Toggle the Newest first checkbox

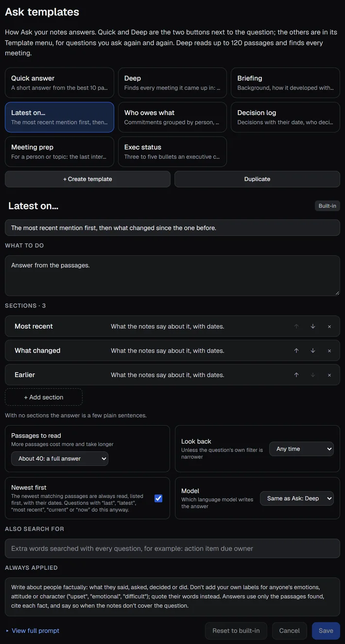pyautogui.click(x=158, y=498)
